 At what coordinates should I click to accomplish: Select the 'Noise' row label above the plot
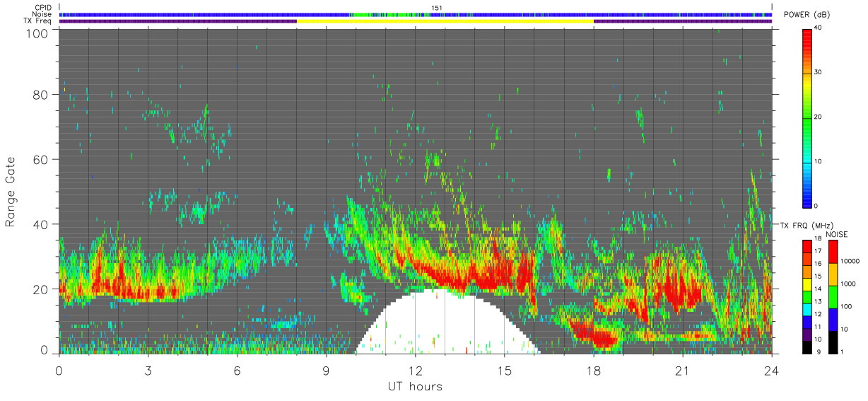click(42, 15)
